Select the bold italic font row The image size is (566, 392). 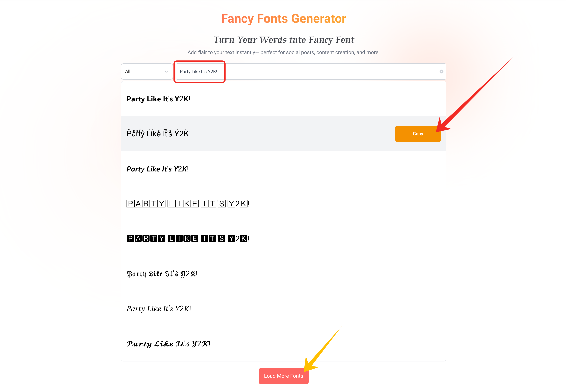[283, 169]
